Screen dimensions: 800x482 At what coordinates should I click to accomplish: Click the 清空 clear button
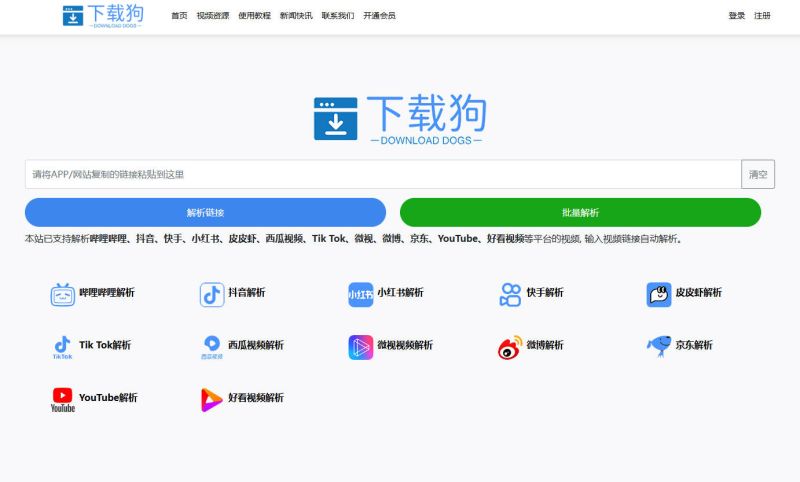coord(758,174)
